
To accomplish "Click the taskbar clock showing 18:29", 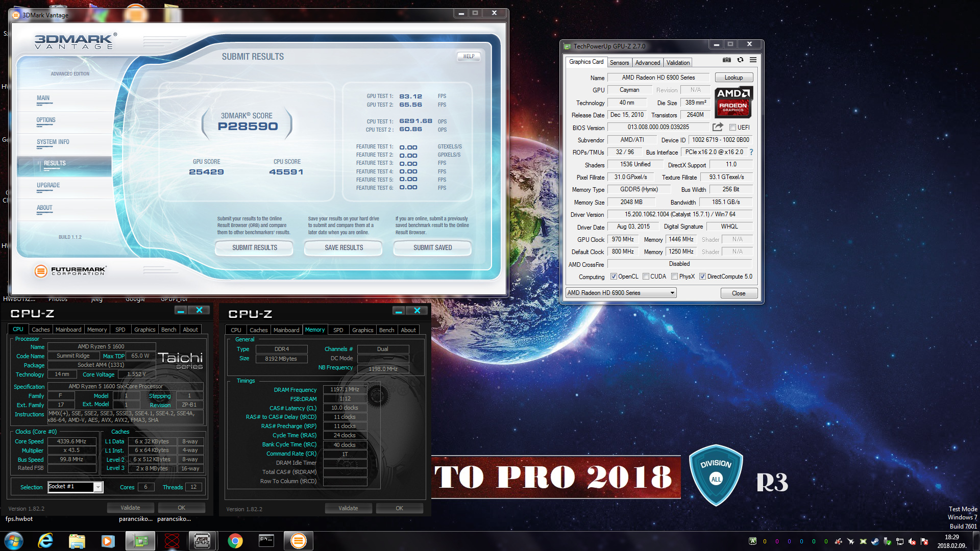I will coord(951,541).
